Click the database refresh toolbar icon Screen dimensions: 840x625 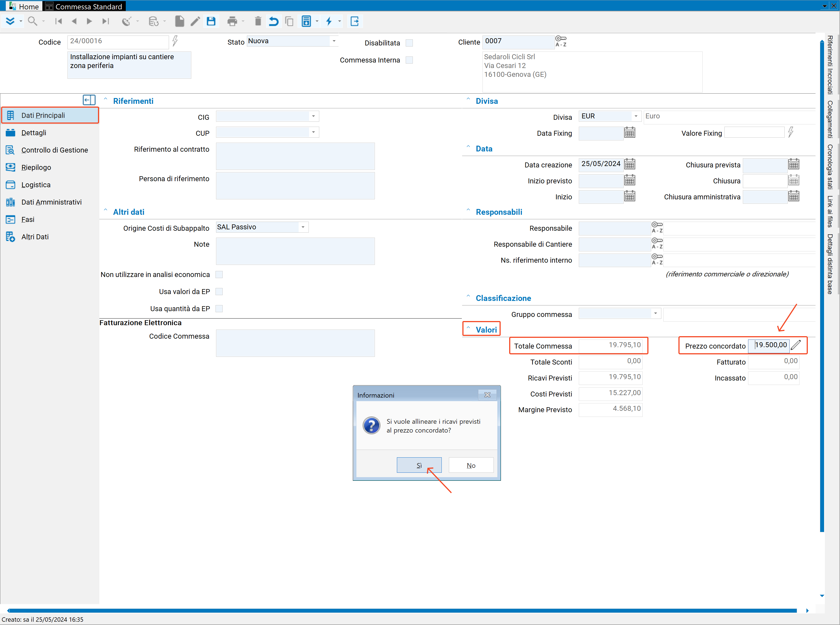point(153,21)
